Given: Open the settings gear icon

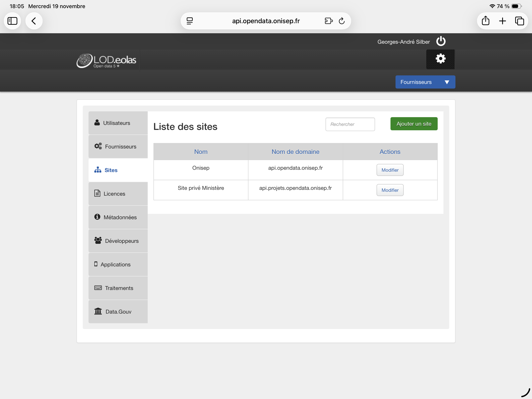Looking at the screenshot, I should click(440, 59).
